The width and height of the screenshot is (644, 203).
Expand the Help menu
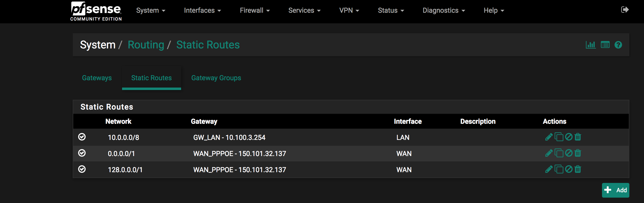pyautogui.click(x=494, y=11)
